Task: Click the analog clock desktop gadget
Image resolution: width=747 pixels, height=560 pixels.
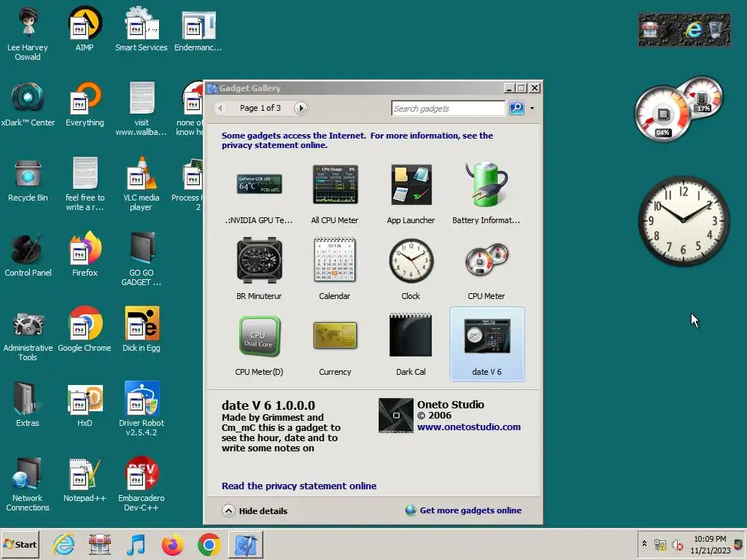Action: pyautogui.click(x=683, y=220)
